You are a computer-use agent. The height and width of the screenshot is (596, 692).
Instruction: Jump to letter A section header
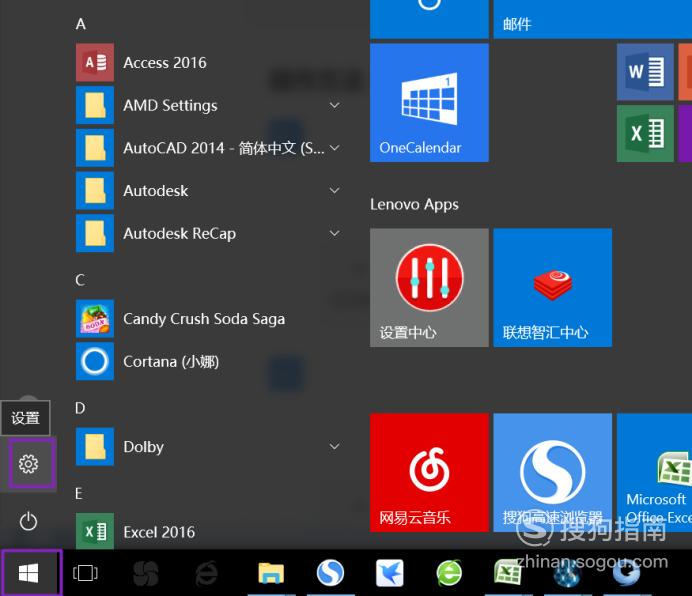click(81, 24)
